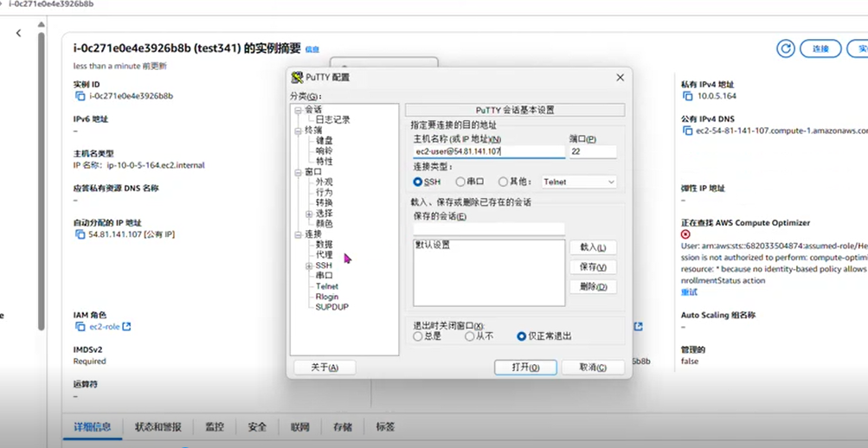Refresh the instance summary in AWS console
This screenshot has width=868, height=448.
click(x=786, y=48)
